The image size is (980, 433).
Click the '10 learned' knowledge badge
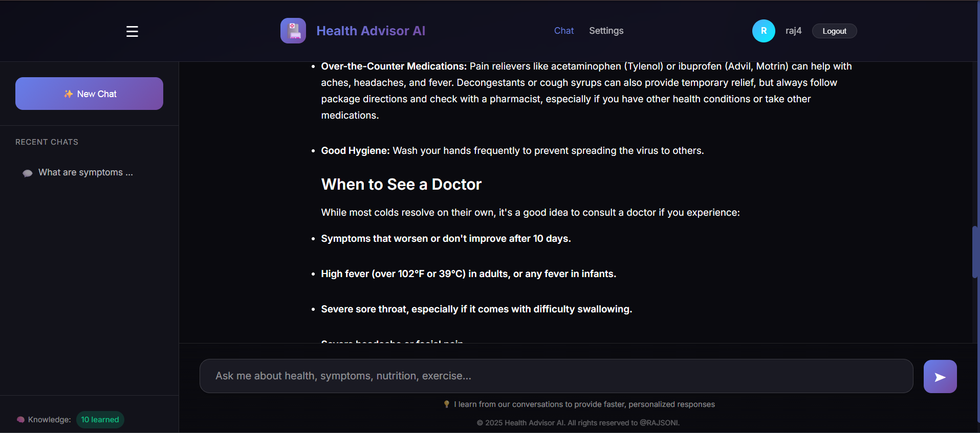[x=100, y=420]
